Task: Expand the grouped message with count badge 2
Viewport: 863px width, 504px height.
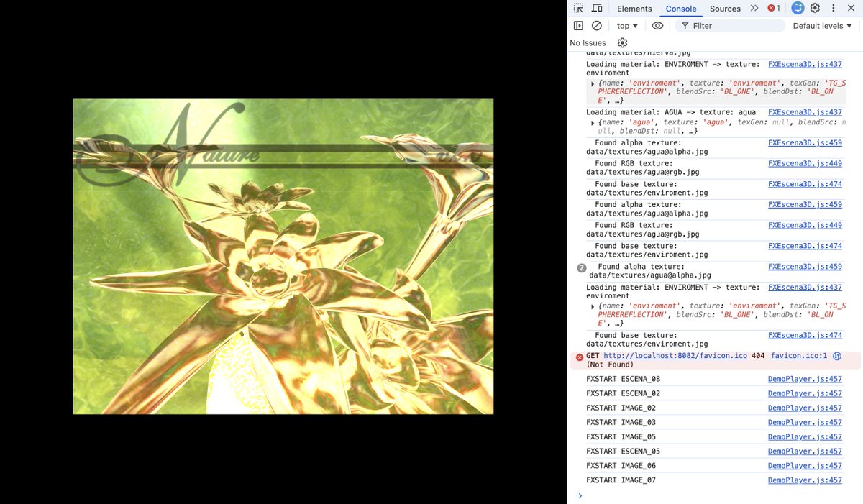Action: (x=582, y=267)
